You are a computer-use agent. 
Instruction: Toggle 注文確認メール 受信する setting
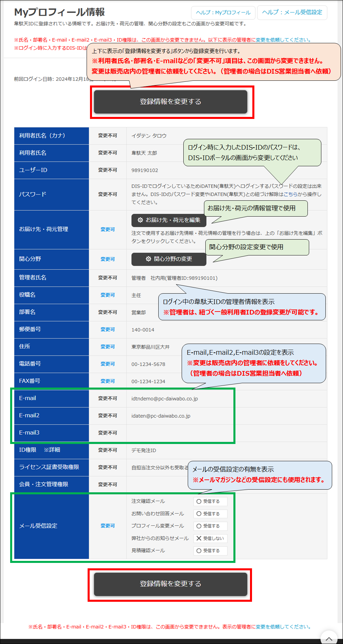210,501
